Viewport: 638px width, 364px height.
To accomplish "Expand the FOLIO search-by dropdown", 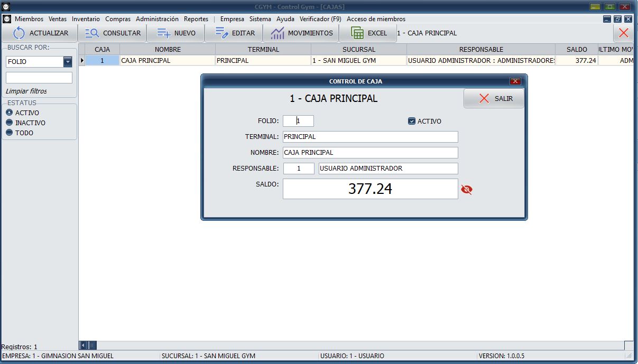I will (x=68, y=62).
